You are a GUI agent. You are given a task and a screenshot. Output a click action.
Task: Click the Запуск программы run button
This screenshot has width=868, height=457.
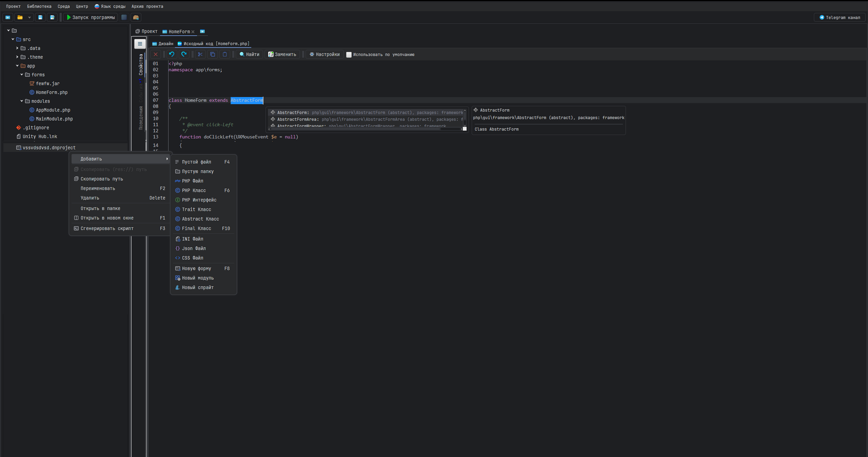click(91, 17)
